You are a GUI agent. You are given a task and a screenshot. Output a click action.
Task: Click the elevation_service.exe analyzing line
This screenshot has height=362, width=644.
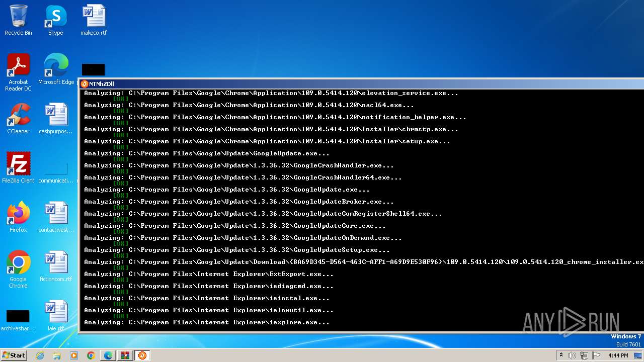pyautogui.click(x=271, y=93)
